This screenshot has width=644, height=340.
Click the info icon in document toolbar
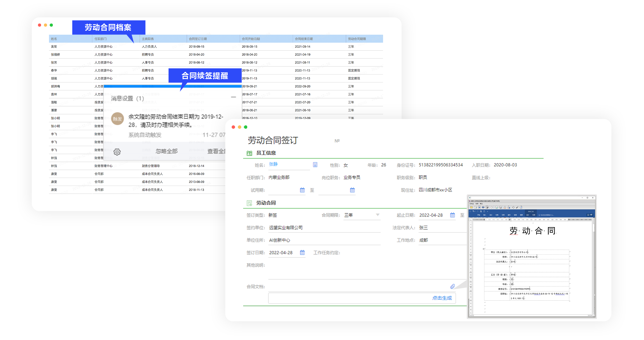coord(521,207)
